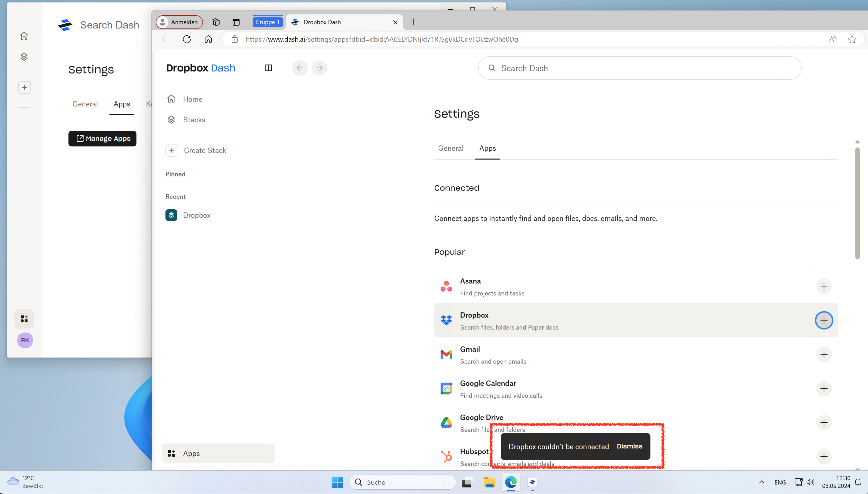The width and height of the screenshot is (868, 494).
Task: Open Stacks in Dropbox Dash sidebar
Action: [x=186, y=120]
